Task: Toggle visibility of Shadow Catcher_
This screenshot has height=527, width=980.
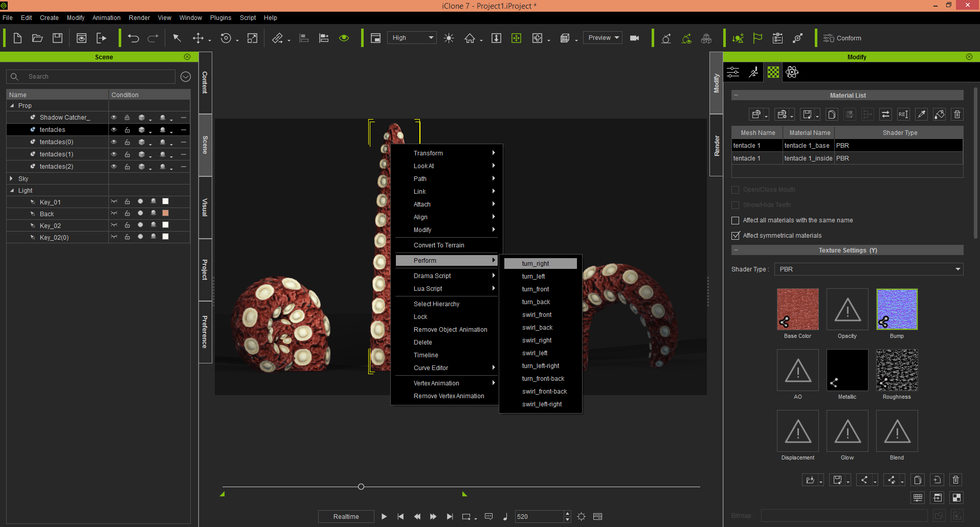Action: tap(114, 118)
